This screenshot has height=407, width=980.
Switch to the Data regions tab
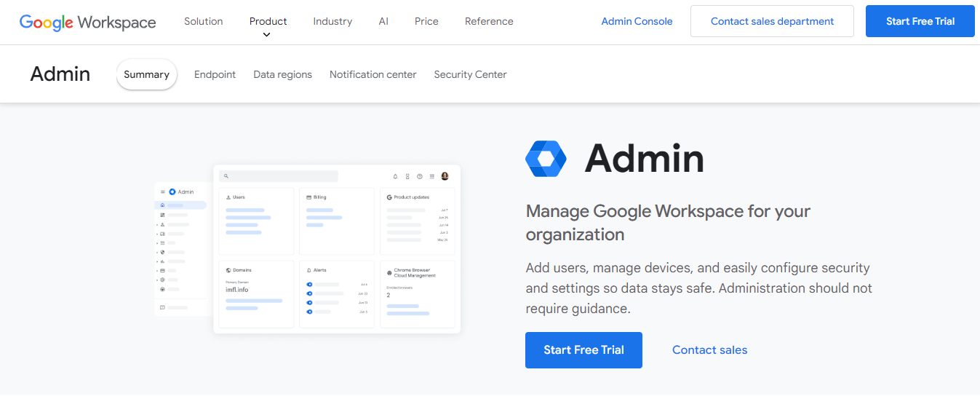282,74
